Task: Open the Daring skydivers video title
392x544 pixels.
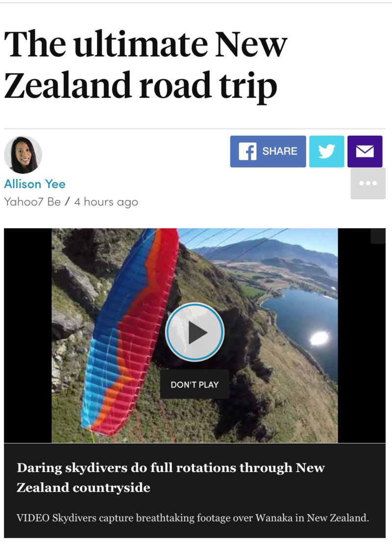Action: 171,477
